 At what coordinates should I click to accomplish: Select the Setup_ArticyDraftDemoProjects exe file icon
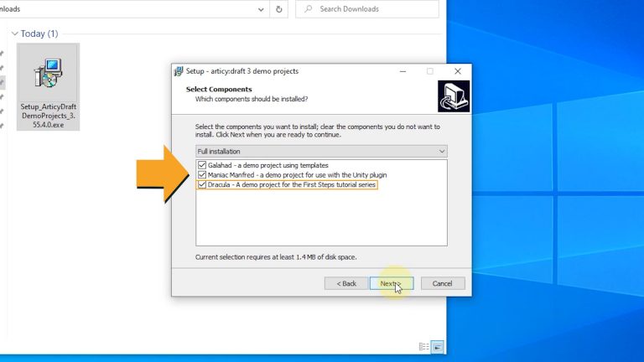pyautogui.click(x=48, y=74)
